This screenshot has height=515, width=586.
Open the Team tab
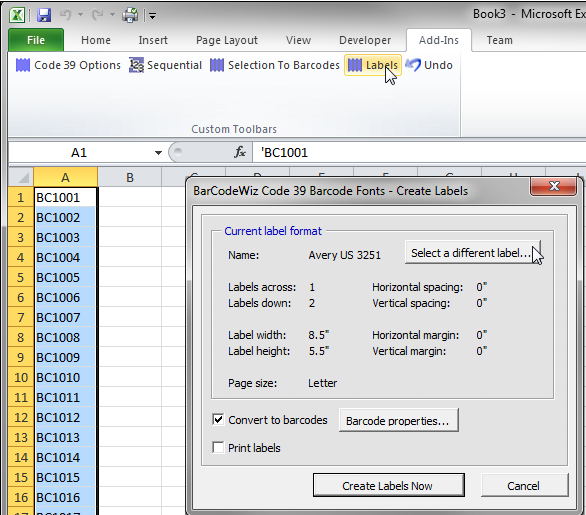tap(499, 40)
